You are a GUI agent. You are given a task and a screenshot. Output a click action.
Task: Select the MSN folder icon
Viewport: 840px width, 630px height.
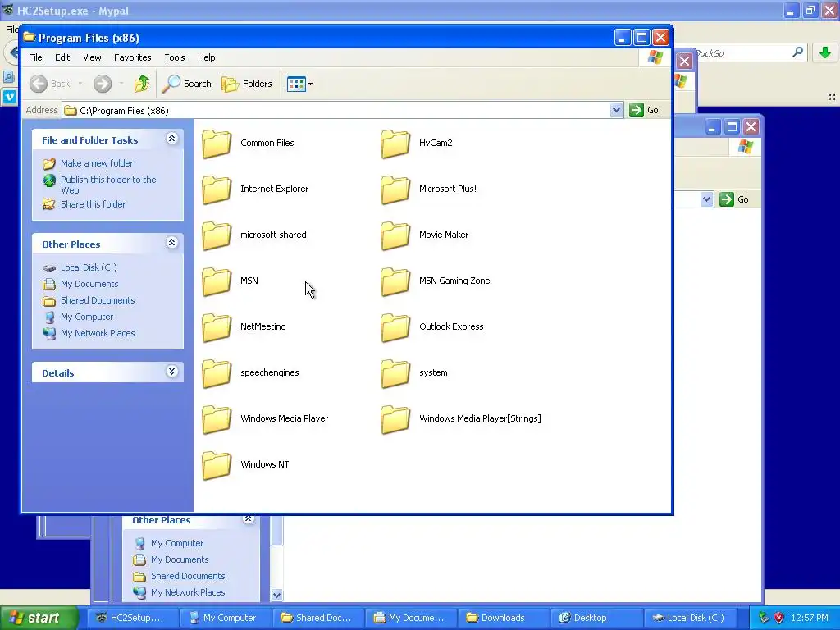click(x=217, y=282)
